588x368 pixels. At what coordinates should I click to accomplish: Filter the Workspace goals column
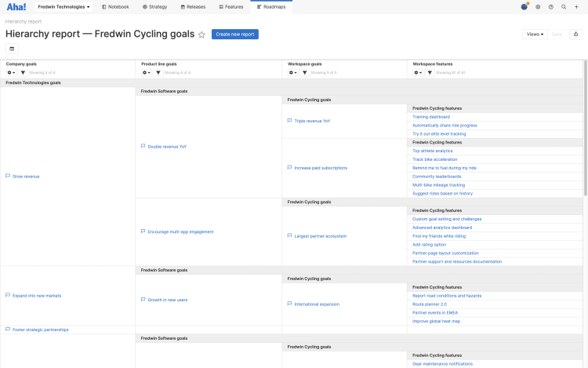(x=304, y=72)
